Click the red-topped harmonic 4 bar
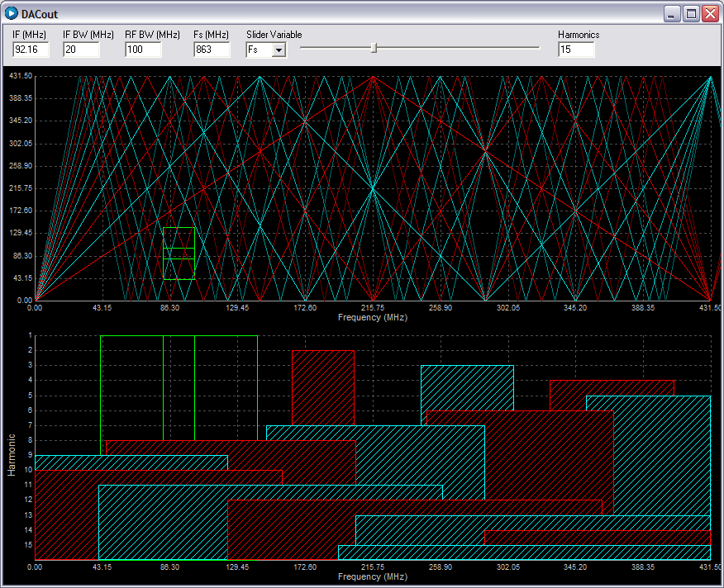The height and width of the screenshot is (588, 724). point(612,386)
